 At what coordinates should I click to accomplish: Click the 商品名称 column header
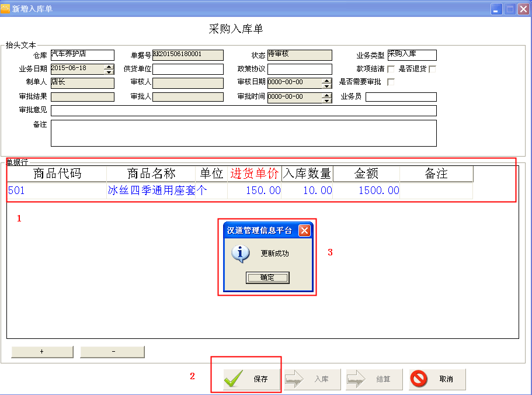point(151,174)
